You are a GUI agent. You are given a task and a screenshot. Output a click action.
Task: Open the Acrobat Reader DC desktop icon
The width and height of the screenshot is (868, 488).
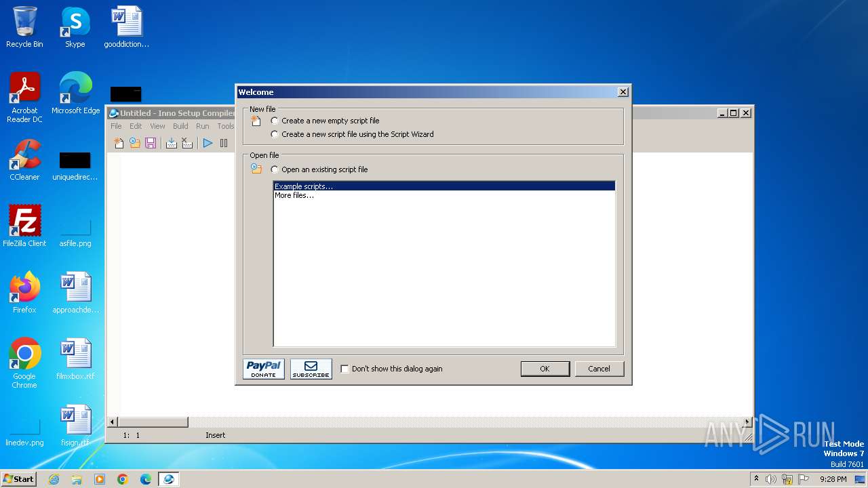pyautogui.click(x=24, y=98)
